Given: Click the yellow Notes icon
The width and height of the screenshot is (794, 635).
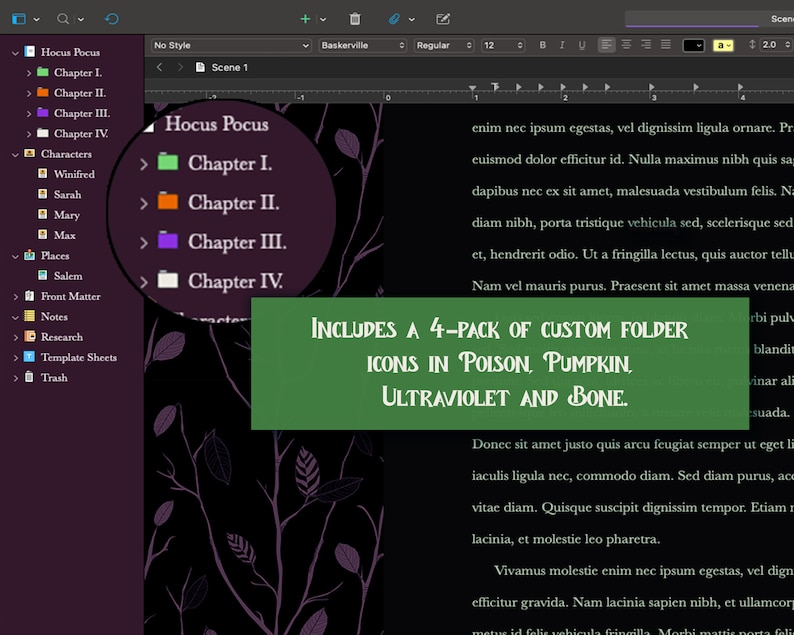Looking at the screenshot, I should (x=30, y=316).
